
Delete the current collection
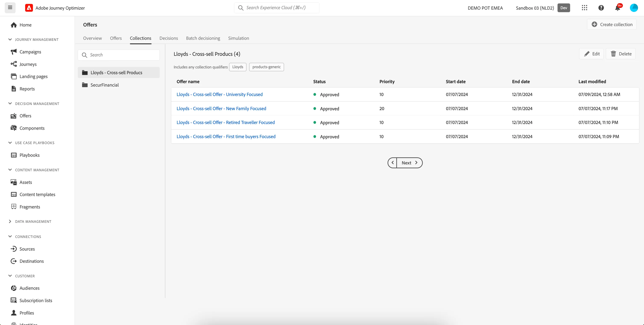(x=621, y=54)
